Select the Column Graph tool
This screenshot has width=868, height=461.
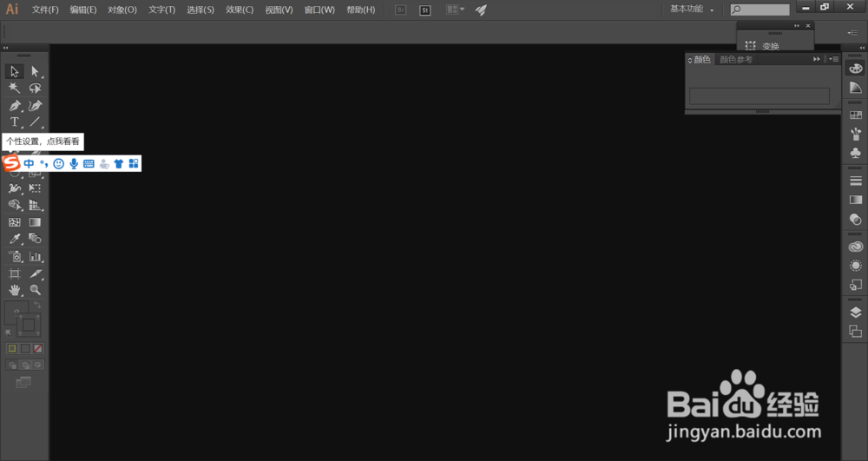(36, 256)
